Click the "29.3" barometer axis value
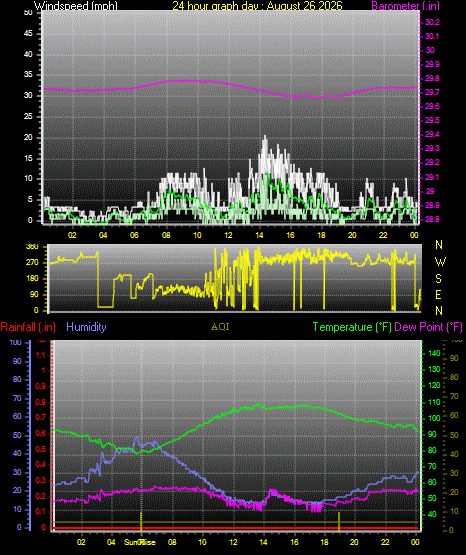 432,148
